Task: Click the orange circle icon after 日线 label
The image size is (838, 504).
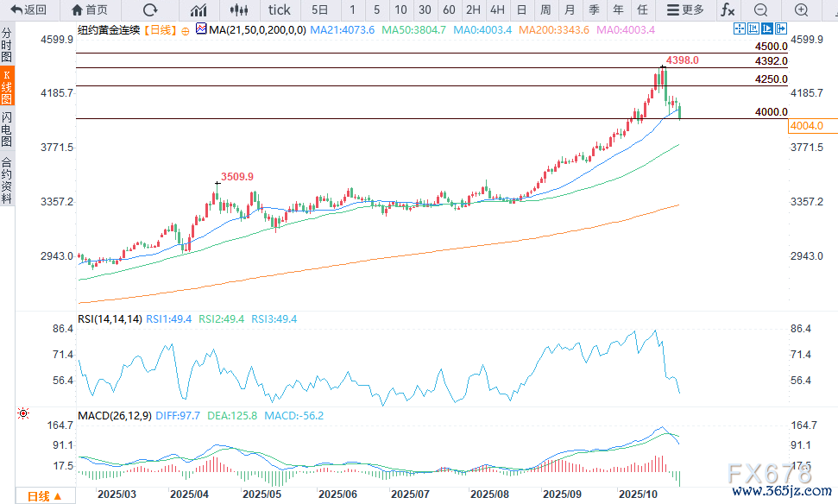Action: 186,29
